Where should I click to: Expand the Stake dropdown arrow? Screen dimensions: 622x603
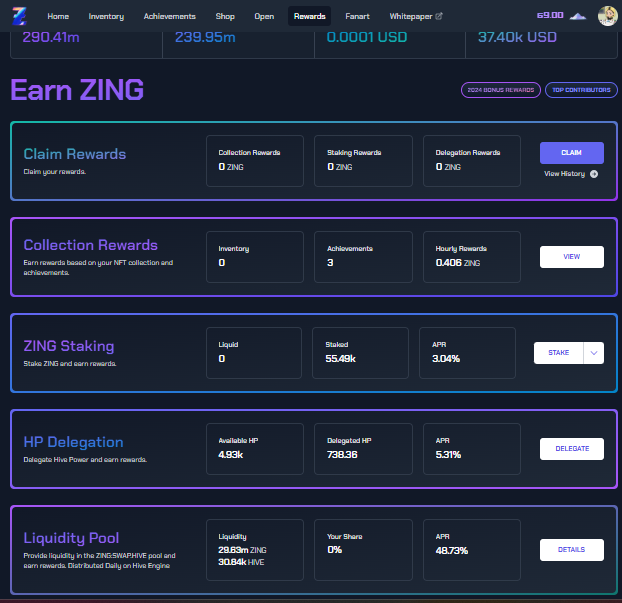point(594,353)
